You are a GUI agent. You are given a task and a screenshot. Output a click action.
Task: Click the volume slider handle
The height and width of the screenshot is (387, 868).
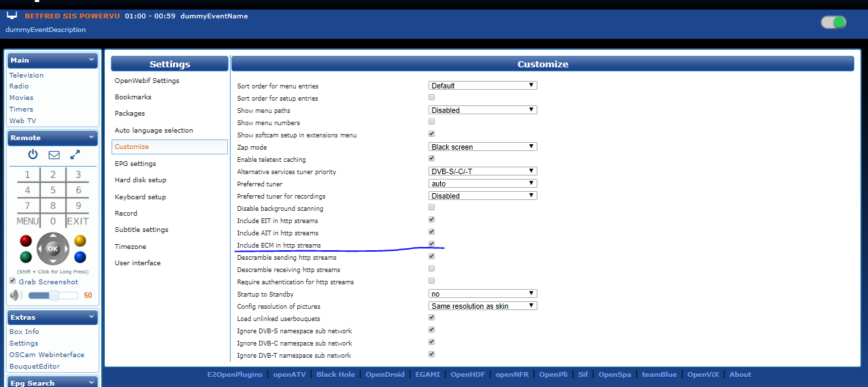tap(54, 295)
